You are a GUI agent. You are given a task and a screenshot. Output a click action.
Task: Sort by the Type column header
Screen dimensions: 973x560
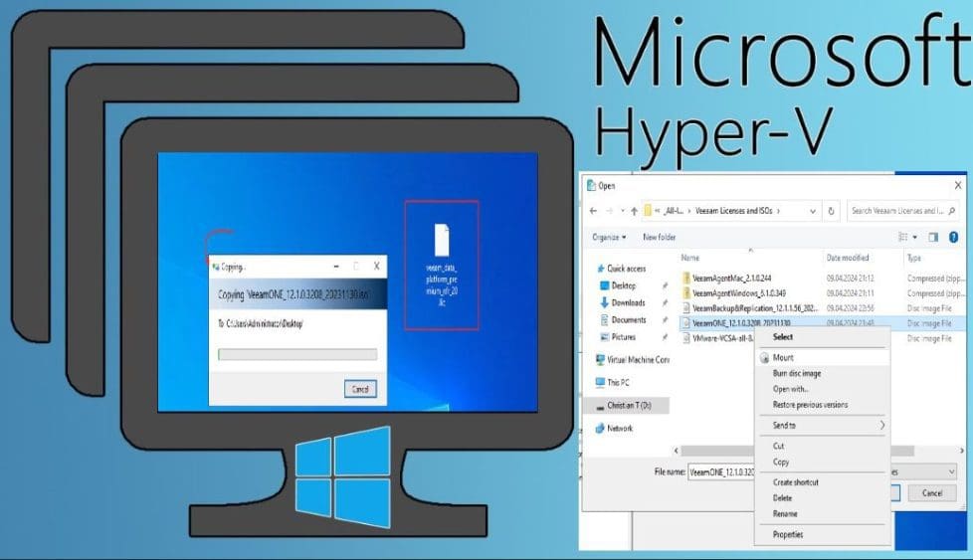[x=914, y=258]
